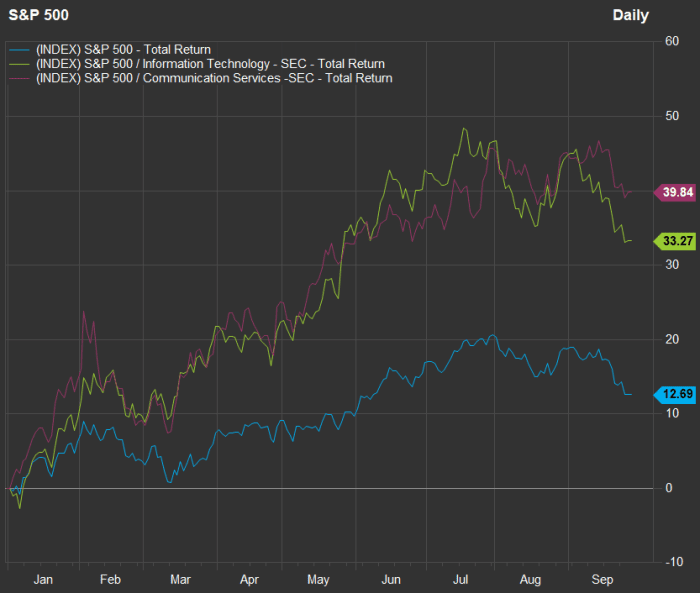
Task: Click the -10 label on the value axis
Action: point(671,562)
